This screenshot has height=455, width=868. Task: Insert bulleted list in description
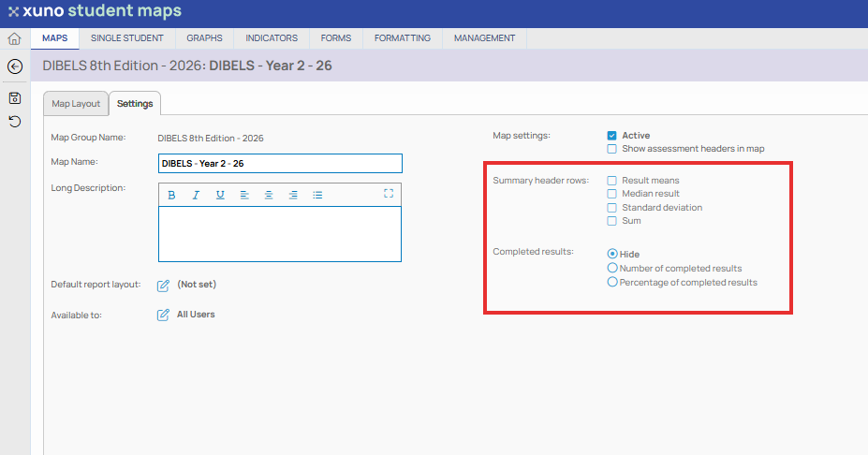click(317, 195)
